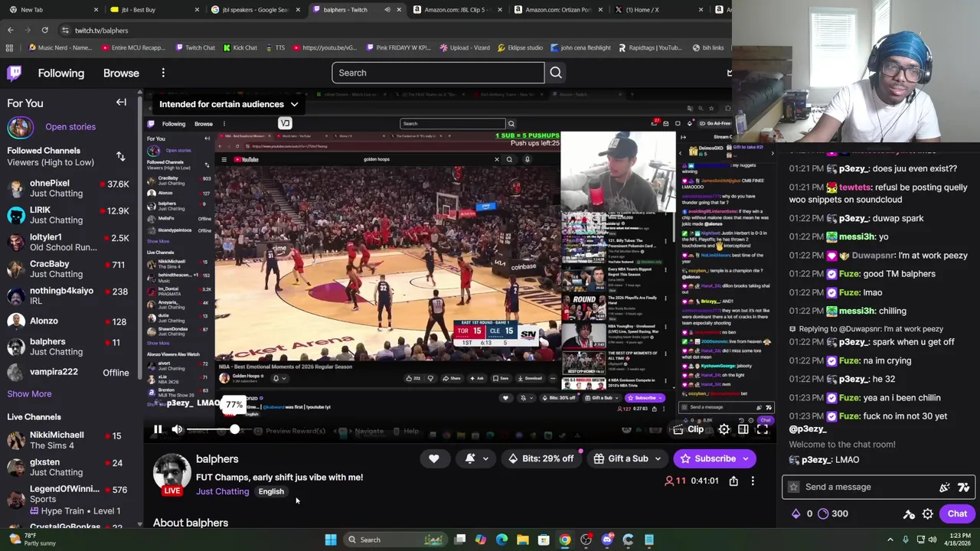Open LegendOfWinning Sports channel
The width and height of the screenshot is (980, 551).
(69, 499)
